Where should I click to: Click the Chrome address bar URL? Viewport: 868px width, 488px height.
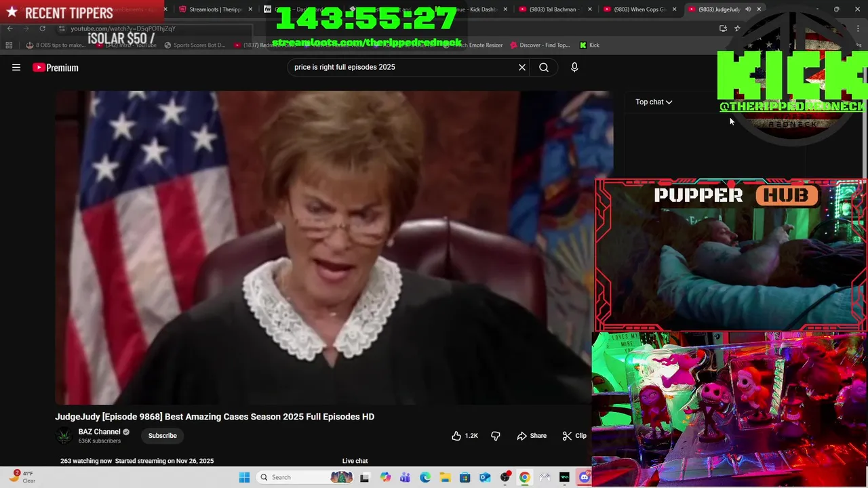[x=123, y=28]
